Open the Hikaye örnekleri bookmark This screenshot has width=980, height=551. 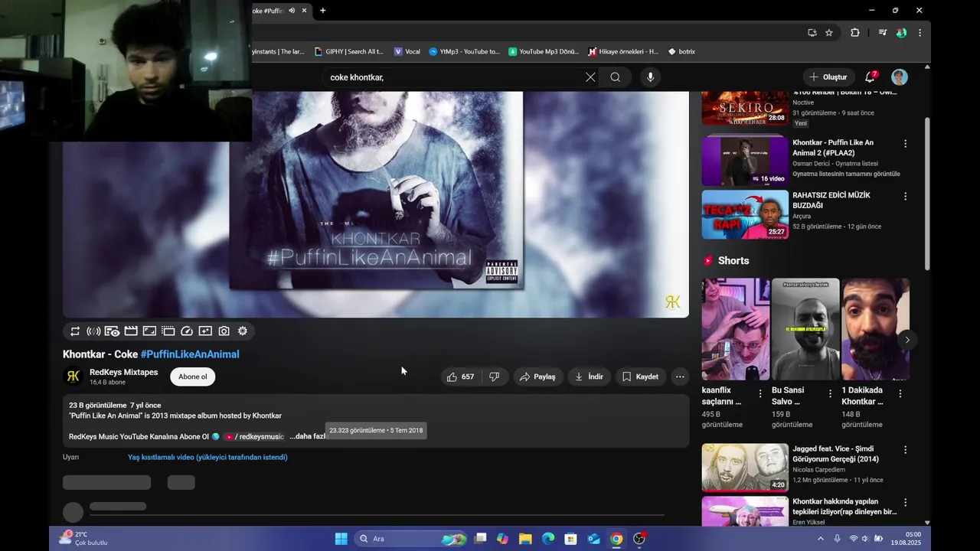click(x=623, y=51)
